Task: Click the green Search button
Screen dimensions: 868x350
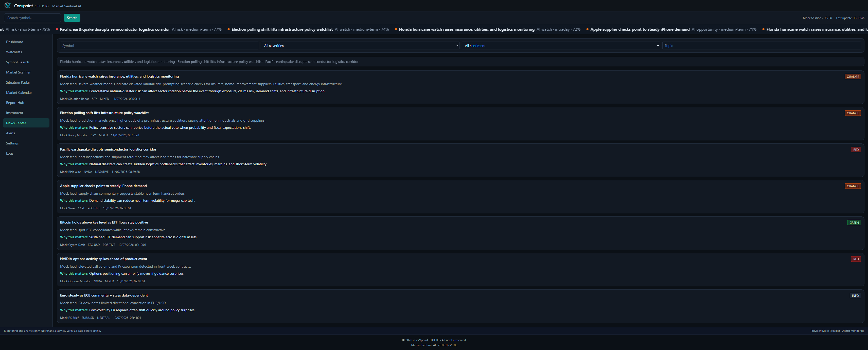Action: tap(72, 18)
